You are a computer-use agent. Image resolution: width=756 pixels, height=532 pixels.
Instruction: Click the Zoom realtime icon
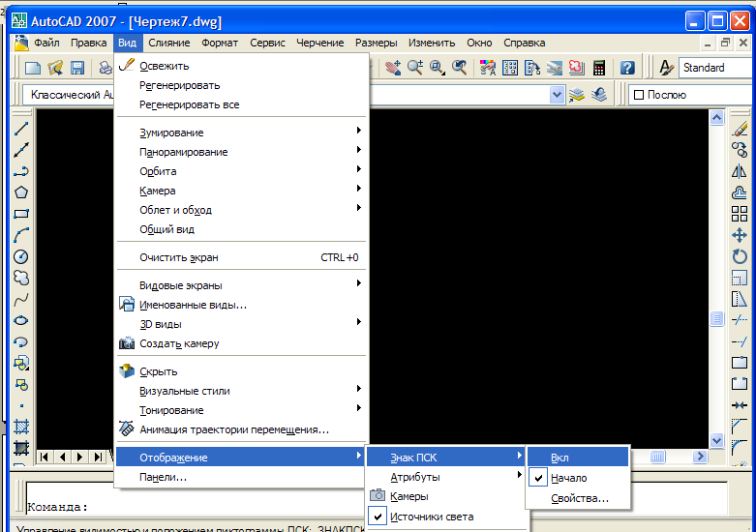[x=415, y=68]
